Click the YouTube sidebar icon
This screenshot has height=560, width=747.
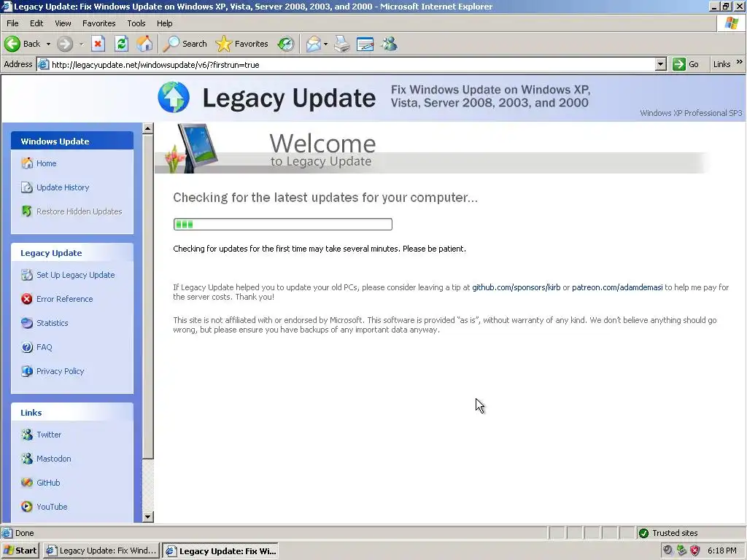tap(27, 507)
